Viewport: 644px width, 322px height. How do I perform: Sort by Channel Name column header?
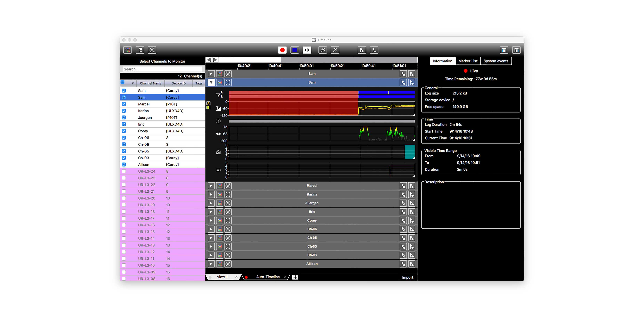(x=150, y=84)
